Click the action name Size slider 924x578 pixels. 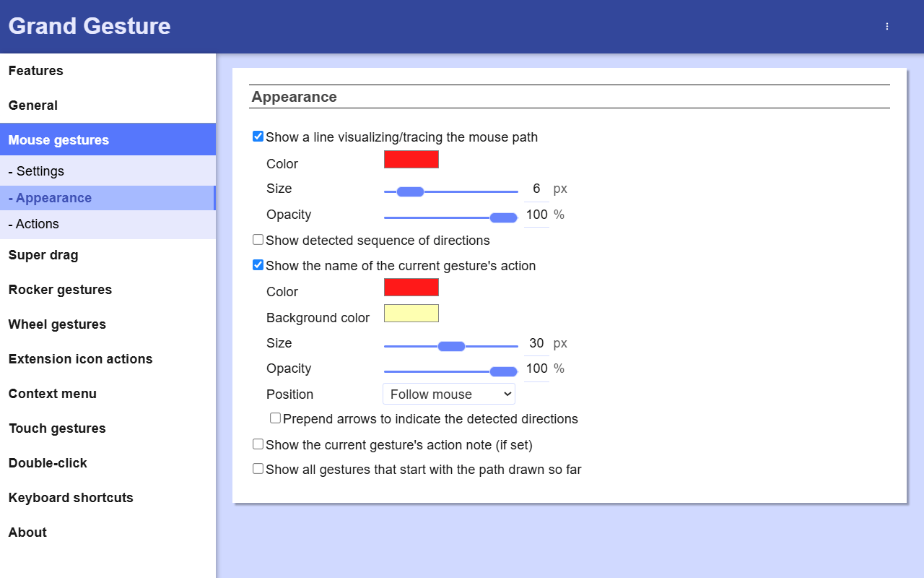click(451, 346)
